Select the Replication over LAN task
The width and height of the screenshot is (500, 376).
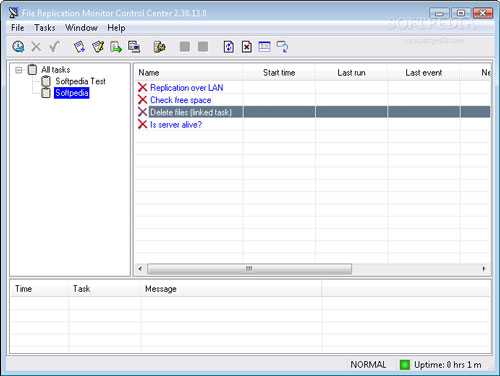tap(187, 88)
